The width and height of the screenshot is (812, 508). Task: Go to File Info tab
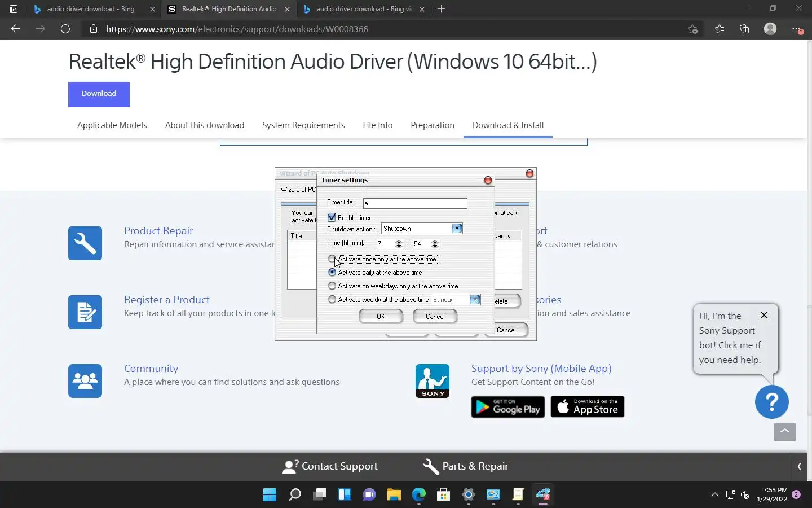(378, 125)
